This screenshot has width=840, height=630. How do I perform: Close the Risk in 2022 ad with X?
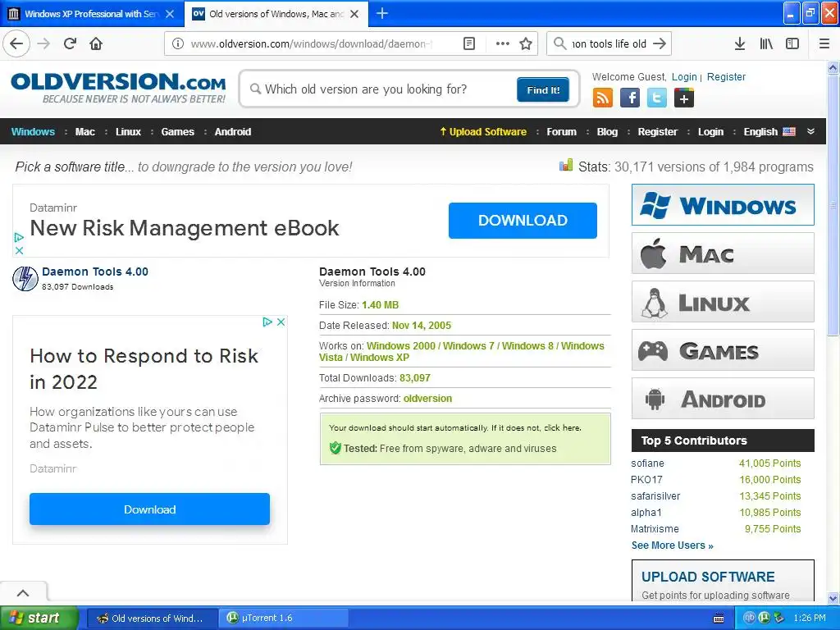(281, 322)
